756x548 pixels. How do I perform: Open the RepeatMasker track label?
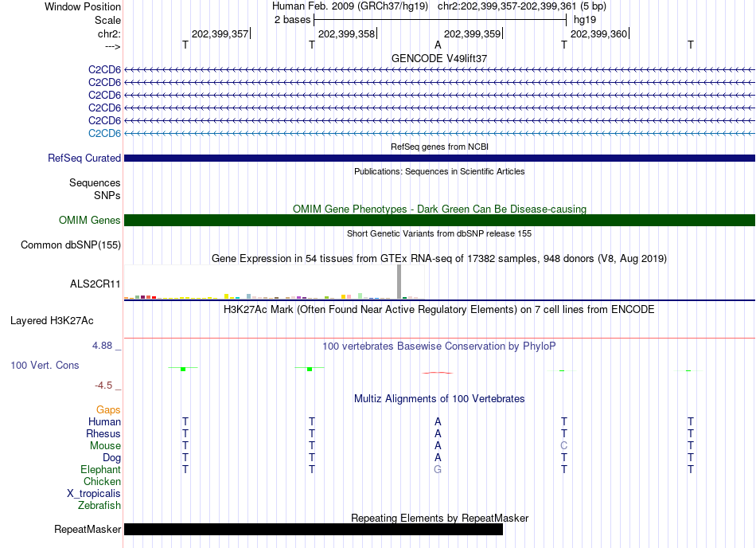tap(88, 529)
